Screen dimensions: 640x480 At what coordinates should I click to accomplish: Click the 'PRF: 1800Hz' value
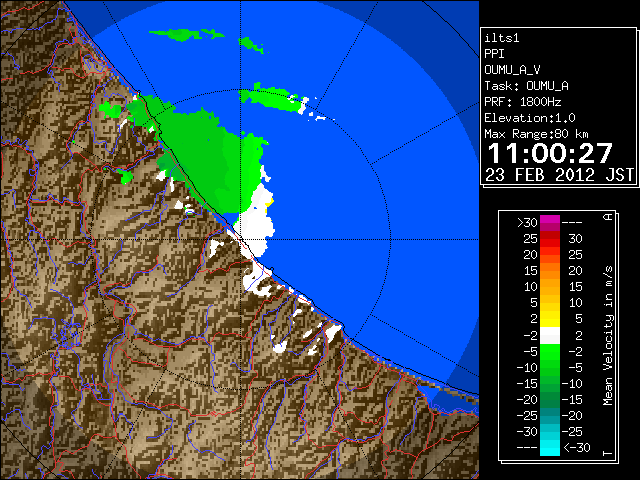(522, 102)
